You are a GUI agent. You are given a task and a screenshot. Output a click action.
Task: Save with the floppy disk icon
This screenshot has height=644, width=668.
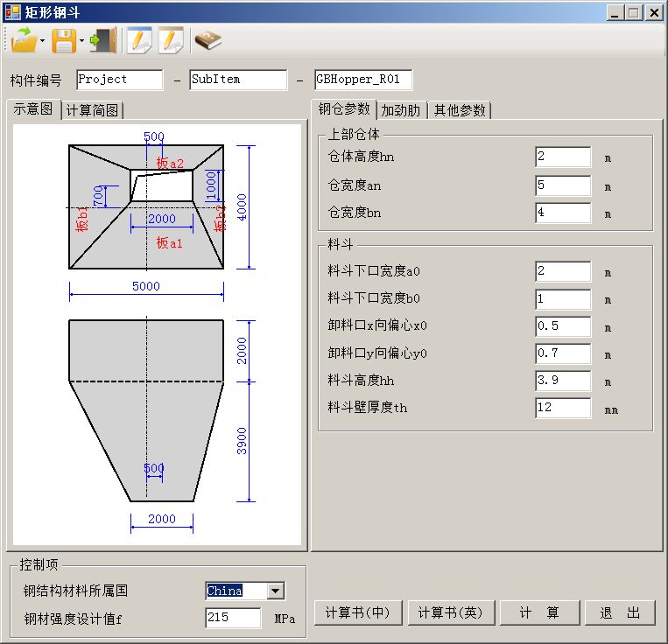click(64, 40)
